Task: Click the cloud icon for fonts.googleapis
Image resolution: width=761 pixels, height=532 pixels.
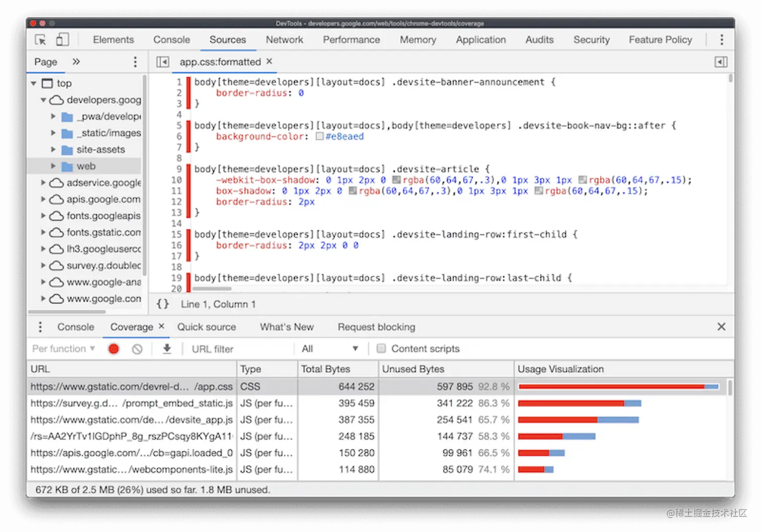Action: point(57,216)
